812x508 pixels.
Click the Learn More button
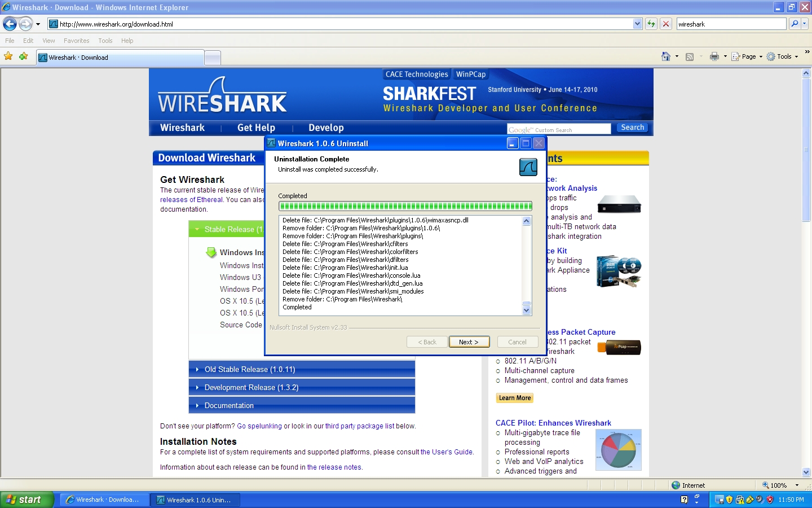coord(515,398)
